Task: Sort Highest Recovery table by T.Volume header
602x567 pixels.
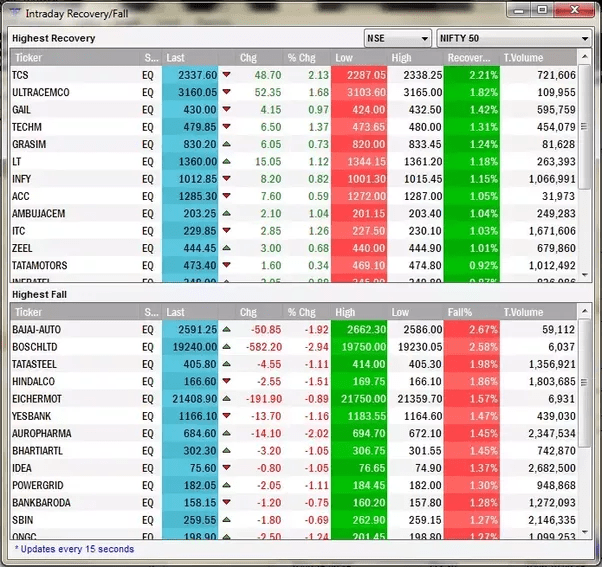Action: tap(538, 58)
